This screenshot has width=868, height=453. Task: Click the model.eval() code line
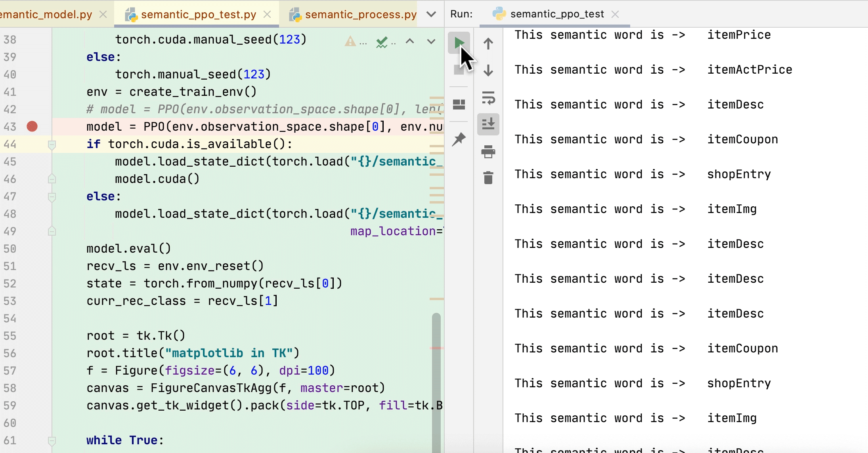(x=129, y=249)
